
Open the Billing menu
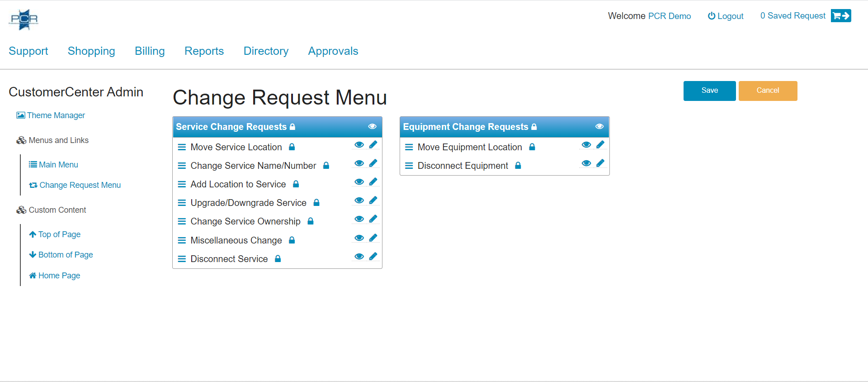[150, 51]
